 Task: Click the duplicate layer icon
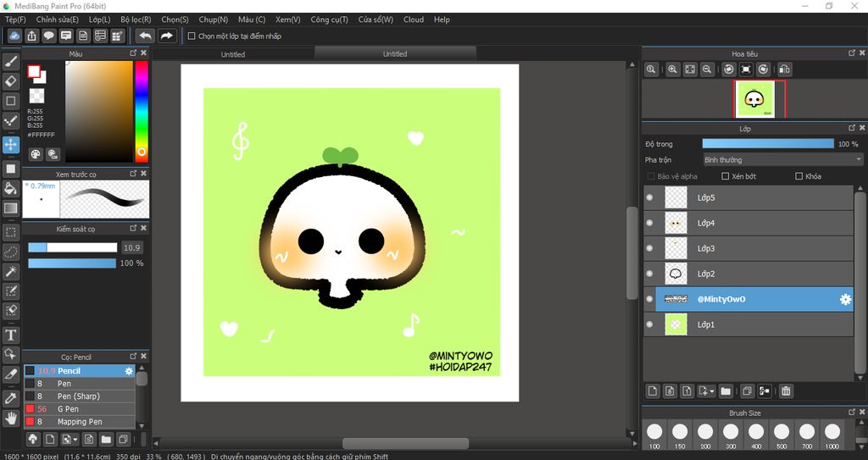747,391
